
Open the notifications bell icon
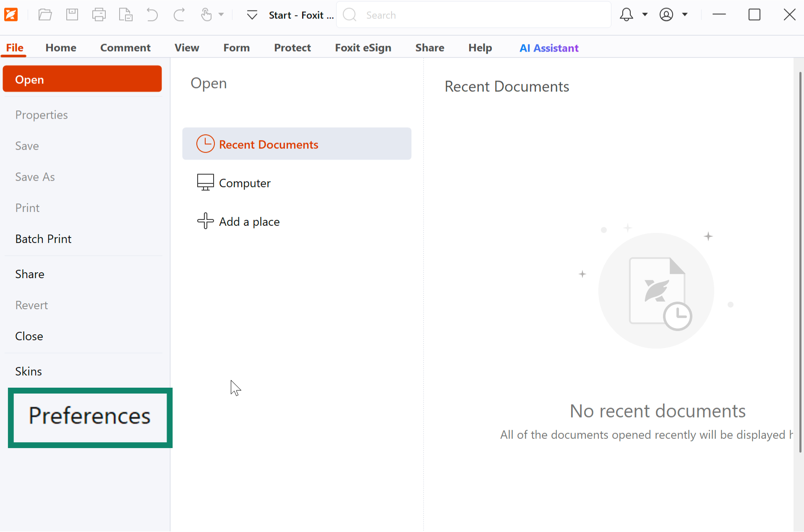tap(626, 15)
